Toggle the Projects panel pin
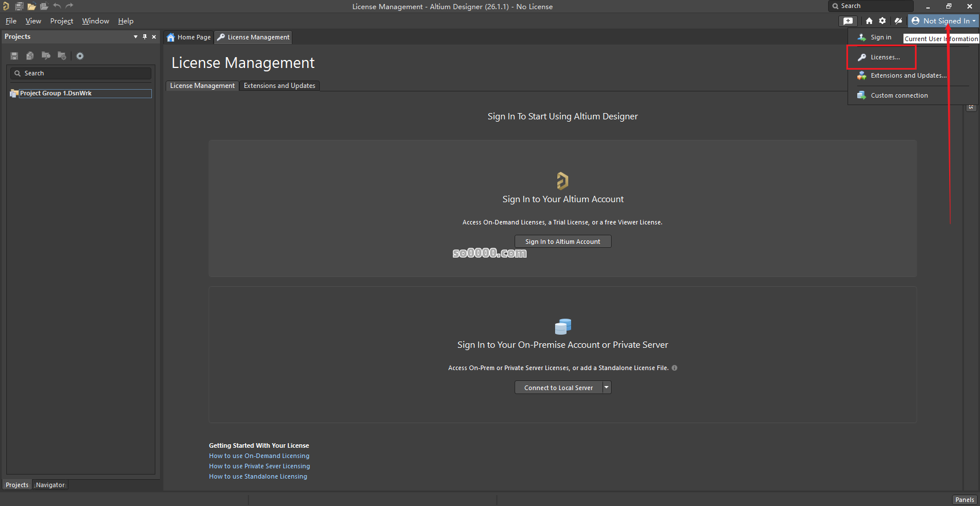The image size is (980, 506). tap(144, 37)
